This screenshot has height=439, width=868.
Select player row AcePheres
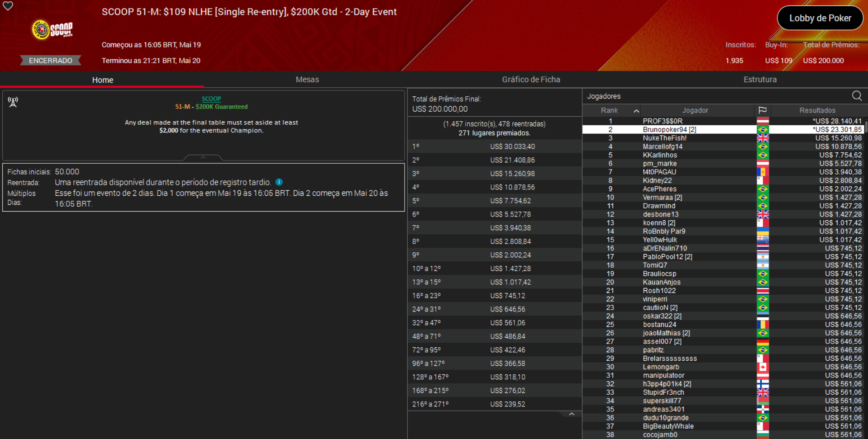(723, 189)
